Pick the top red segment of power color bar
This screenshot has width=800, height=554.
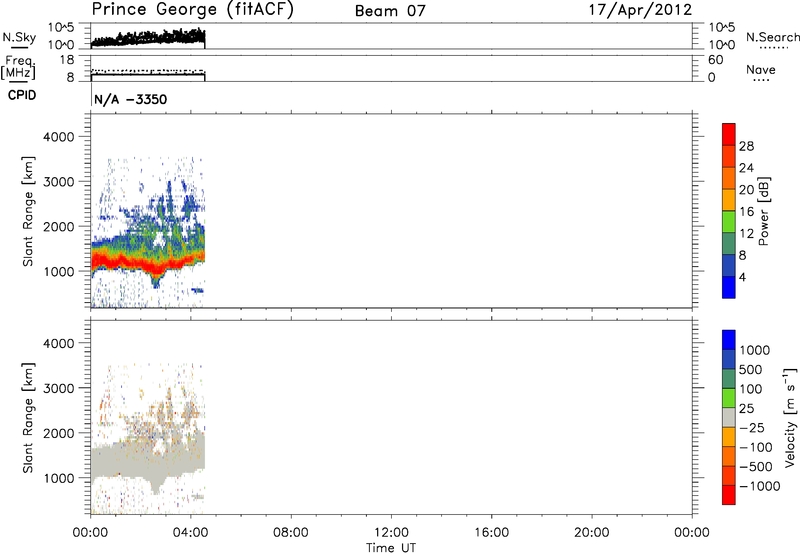click(729, 135)
